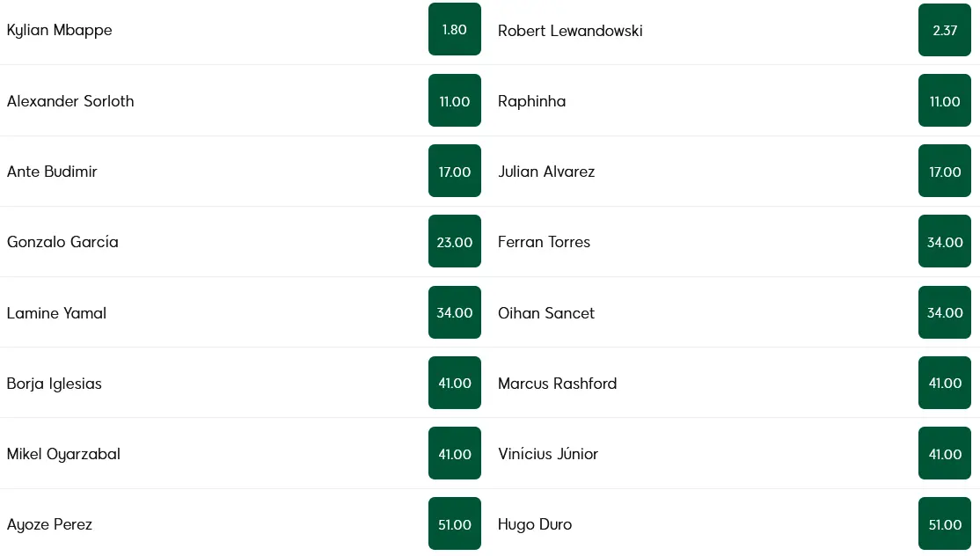
Task: Choose Oihan Sancet's 34.00 odds
Action: coord(944,312)
